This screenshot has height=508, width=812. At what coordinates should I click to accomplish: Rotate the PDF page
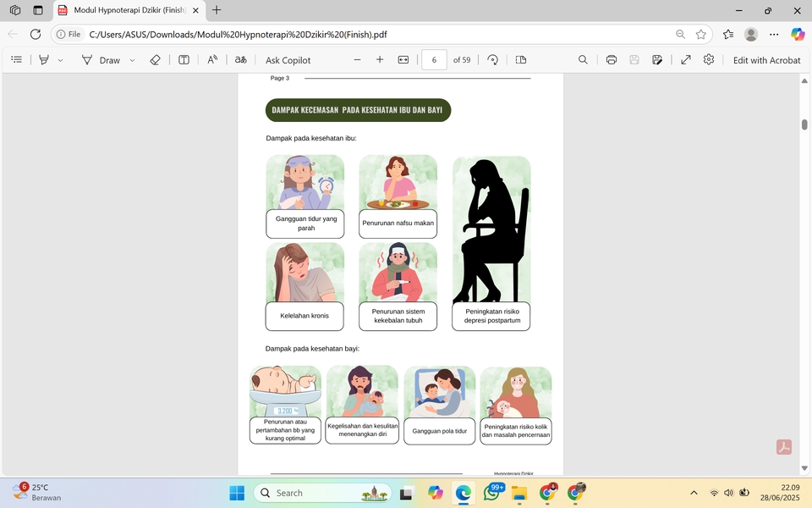pos(492,59)
